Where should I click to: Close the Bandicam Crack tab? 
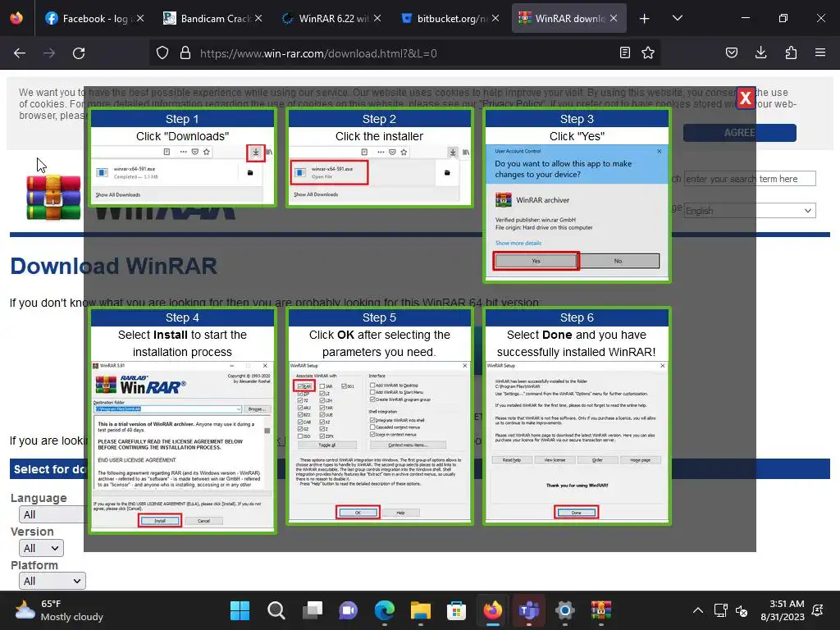pos(258,18)
